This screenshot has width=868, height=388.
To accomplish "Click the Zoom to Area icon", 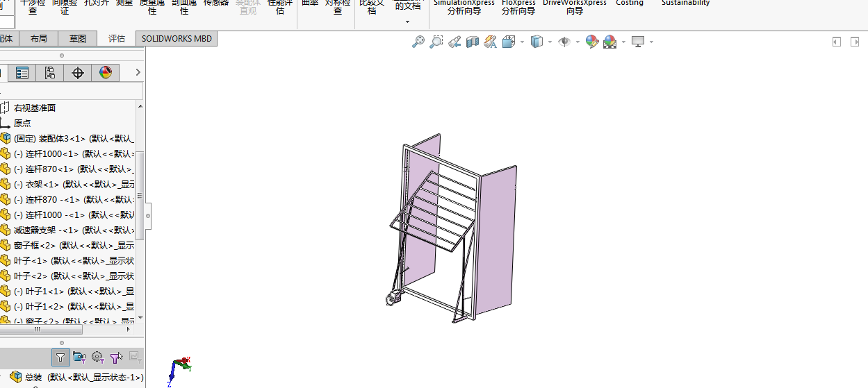I will pyautogui.click(x=436, y=42).
